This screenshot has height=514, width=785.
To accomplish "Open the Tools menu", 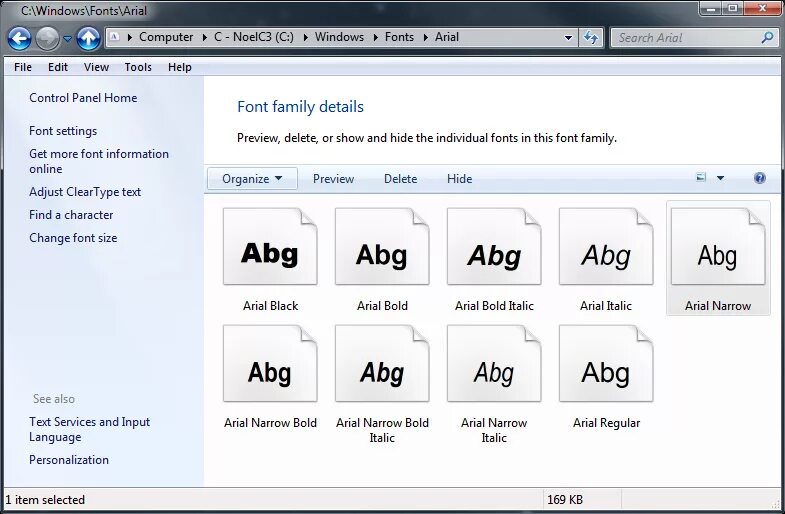I will click(x=138, y=67).
